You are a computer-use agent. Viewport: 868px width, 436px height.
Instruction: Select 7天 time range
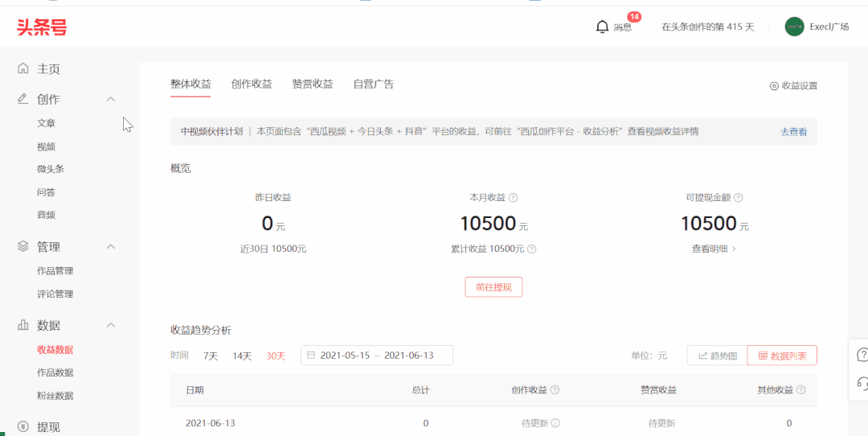[x=211, y=356]
